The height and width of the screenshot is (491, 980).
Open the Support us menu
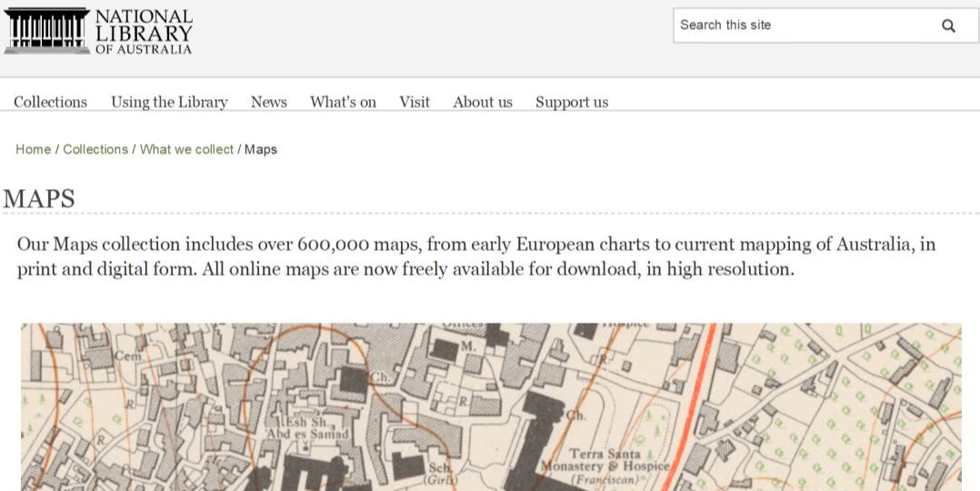tap(572, 102)
